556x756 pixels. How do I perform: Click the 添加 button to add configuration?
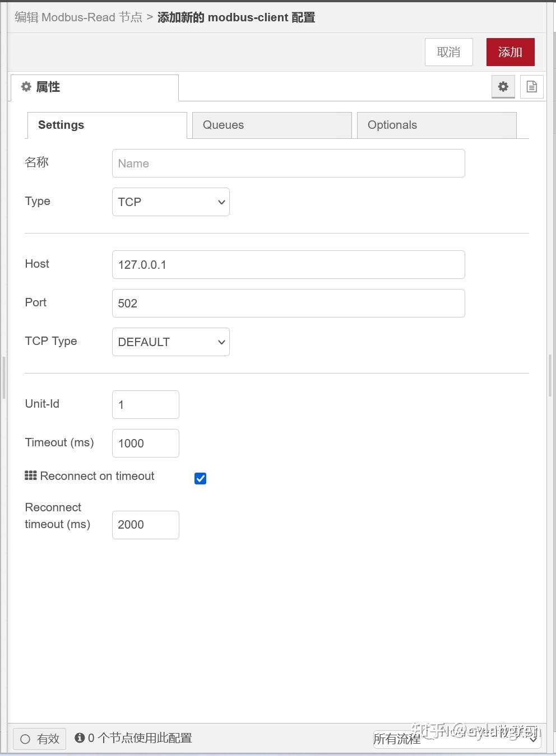510,52
